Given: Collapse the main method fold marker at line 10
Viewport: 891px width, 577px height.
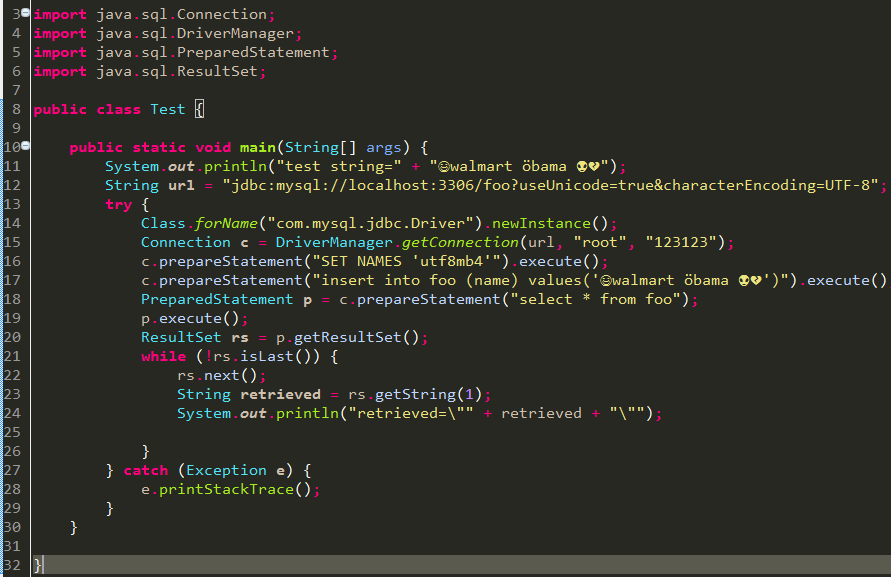Looking at the screenshot, I should [x=25, y=146].
